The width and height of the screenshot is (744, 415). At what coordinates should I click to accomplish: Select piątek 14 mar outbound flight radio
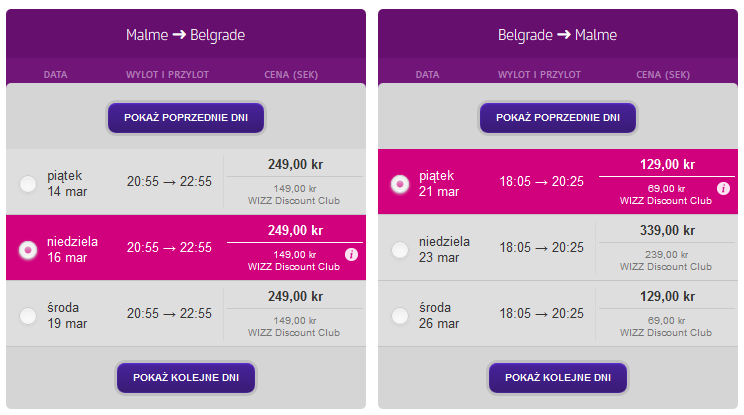coord(28,184)
